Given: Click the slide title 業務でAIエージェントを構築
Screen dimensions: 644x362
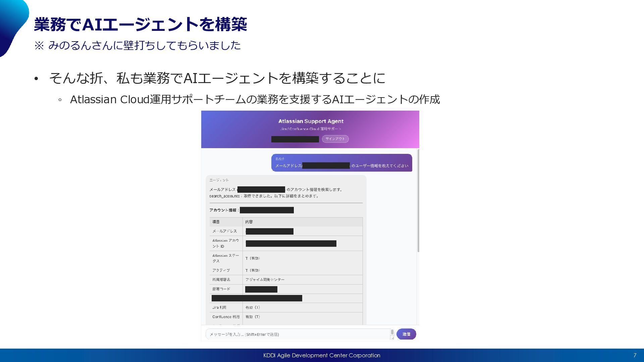Looking at the screenshot, I should 140,24.
